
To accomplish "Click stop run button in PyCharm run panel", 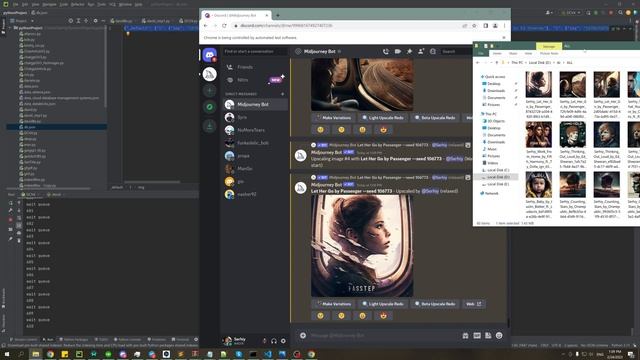I will (x=11, y=220).
